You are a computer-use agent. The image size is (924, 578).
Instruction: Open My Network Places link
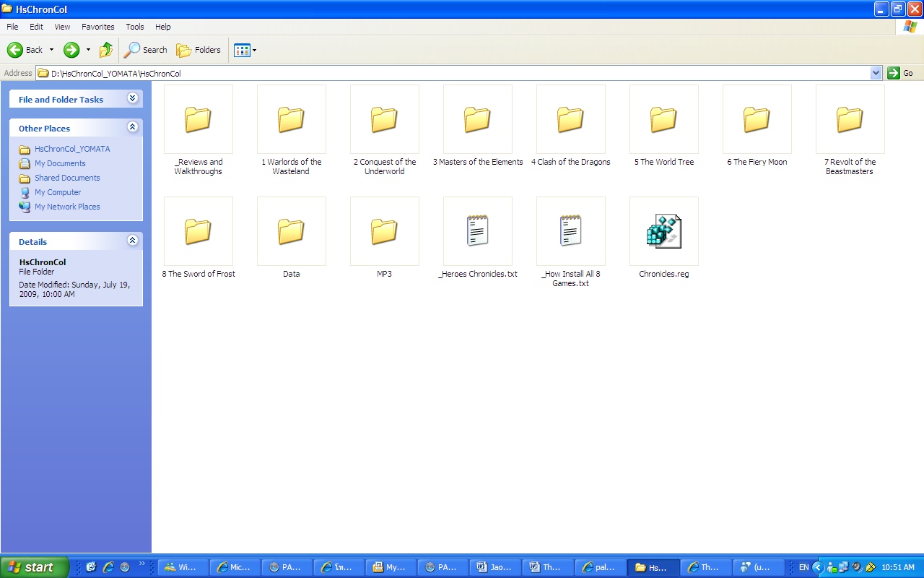(67, 207)
